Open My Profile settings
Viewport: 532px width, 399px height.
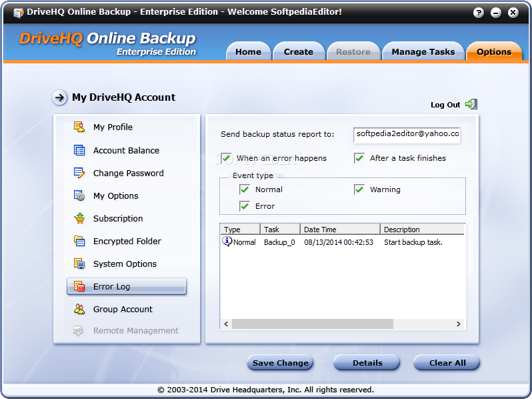(113, 127)
